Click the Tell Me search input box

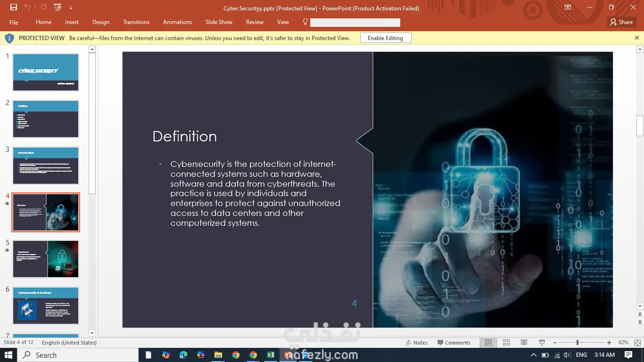[355, 22]
